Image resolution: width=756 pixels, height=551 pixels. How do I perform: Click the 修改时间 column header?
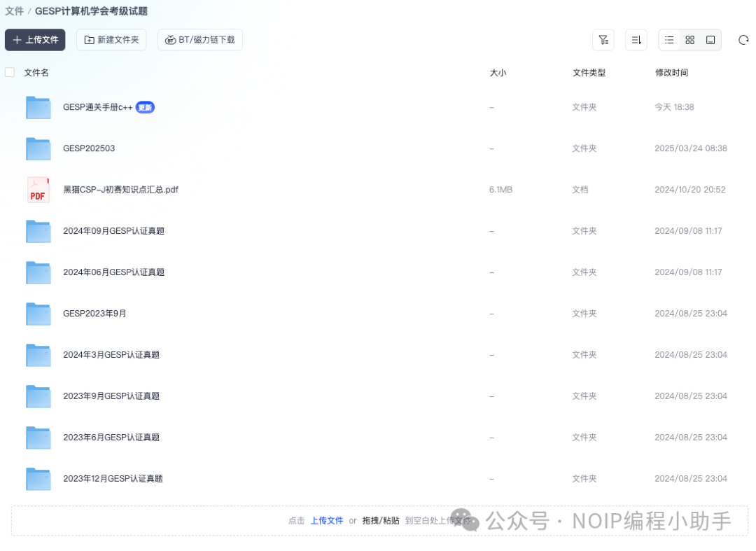coord(671,73)
